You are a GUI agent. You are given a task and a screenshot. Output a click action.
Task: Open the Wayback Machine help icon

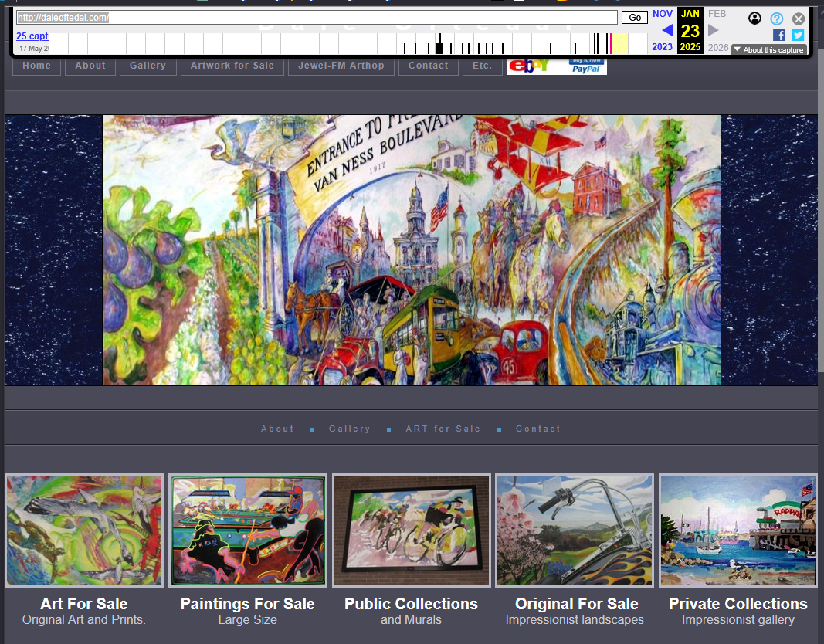coord(777,19)
